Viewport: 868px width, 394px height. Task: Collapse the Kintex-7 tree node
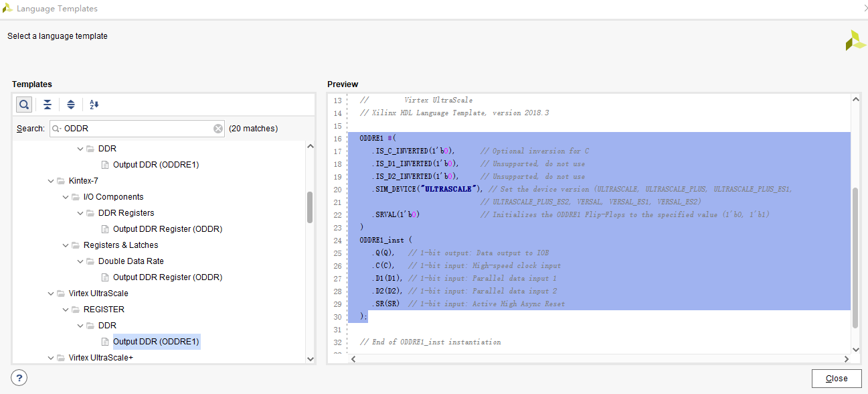point(51,181)
